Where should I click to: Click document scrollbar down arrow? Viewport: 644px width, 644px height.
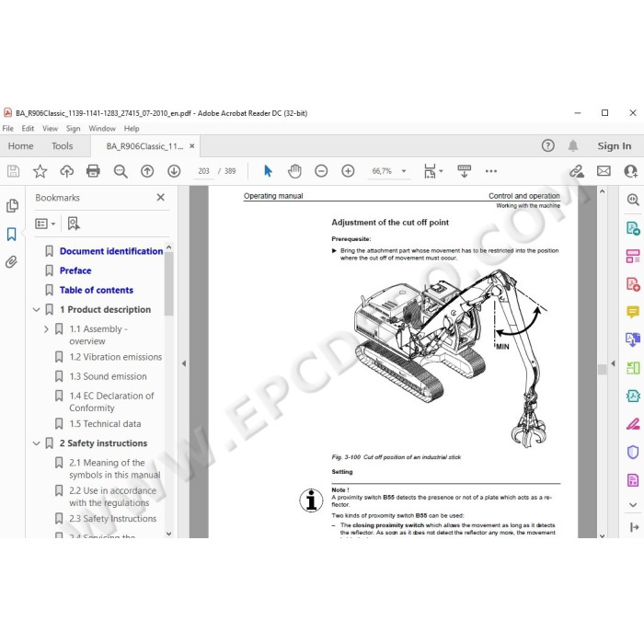click(x=602, y=535)
